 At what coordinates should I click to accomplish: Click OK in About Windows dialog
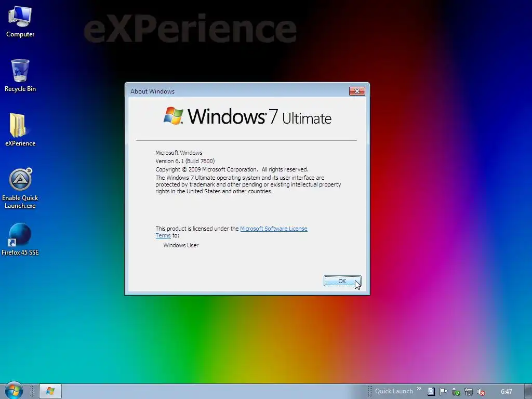point(342,281)
